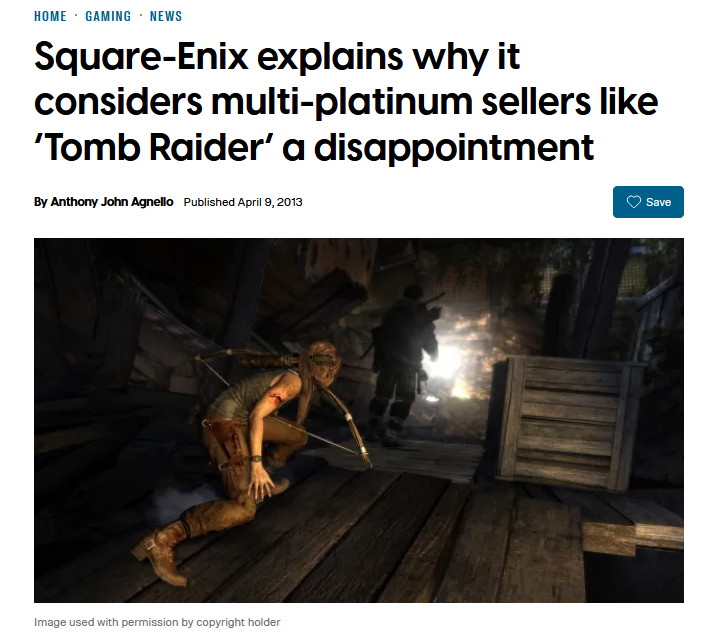711x633 pixels.
Task: Click the image copyright caption text
Action: click(x=157, y=622)
